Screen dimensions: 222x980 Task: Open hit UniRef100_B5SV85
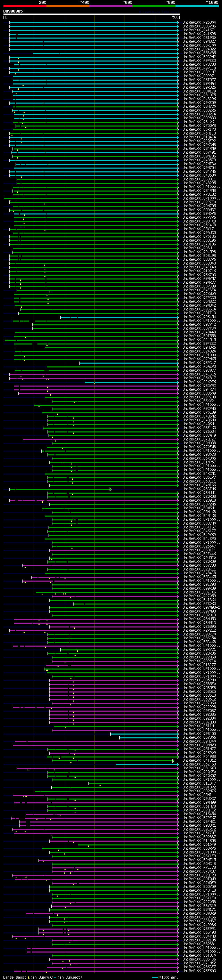[x=199, y=53]
